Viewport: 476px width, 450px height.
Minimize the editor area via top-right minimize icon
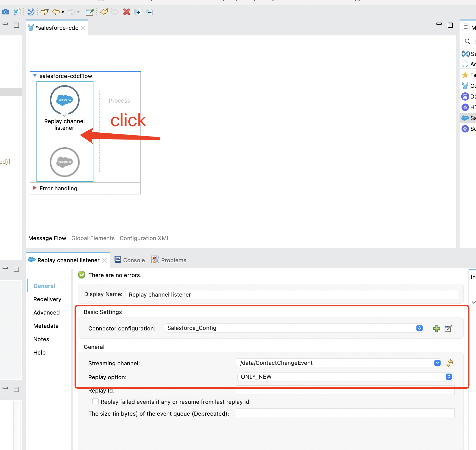point(439,24)
